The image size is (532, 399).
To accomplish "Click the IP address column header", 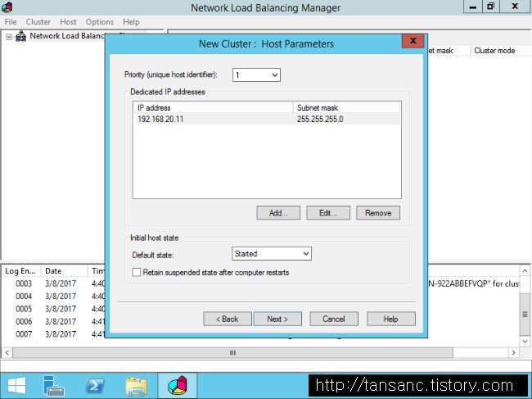I will pyautogui.click(x=213, y=107).
